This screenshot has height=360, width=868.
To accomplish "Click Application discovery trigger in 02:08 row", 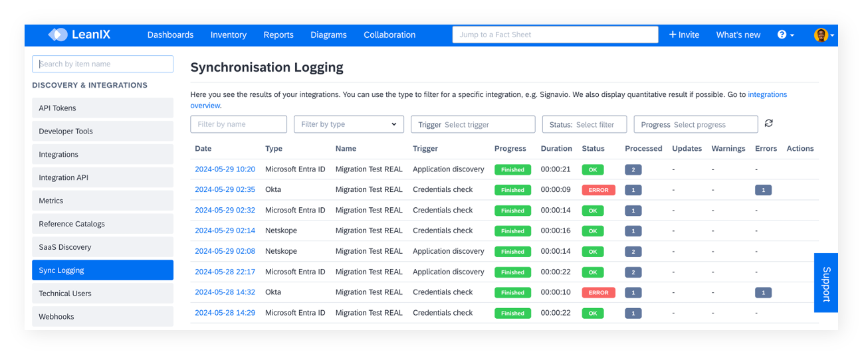I will (449, 251).
